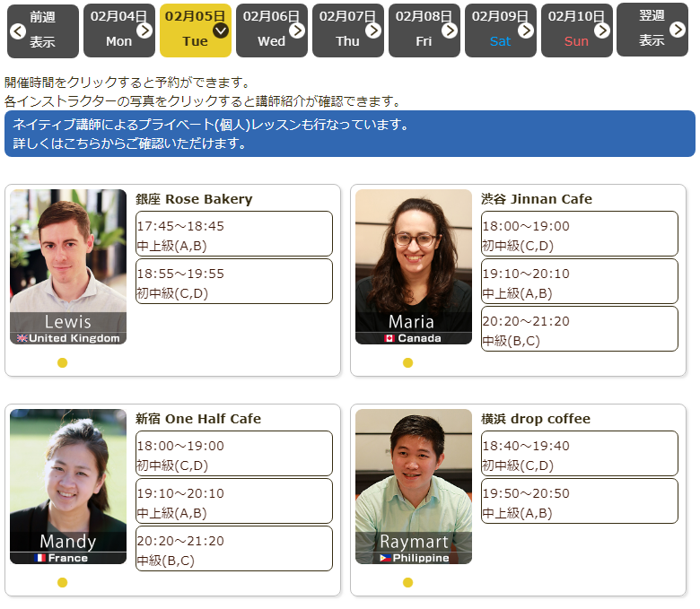Click the France flag under Mandy
The height and width of the screenshot is (609, 700).
[x=39, y=558]
